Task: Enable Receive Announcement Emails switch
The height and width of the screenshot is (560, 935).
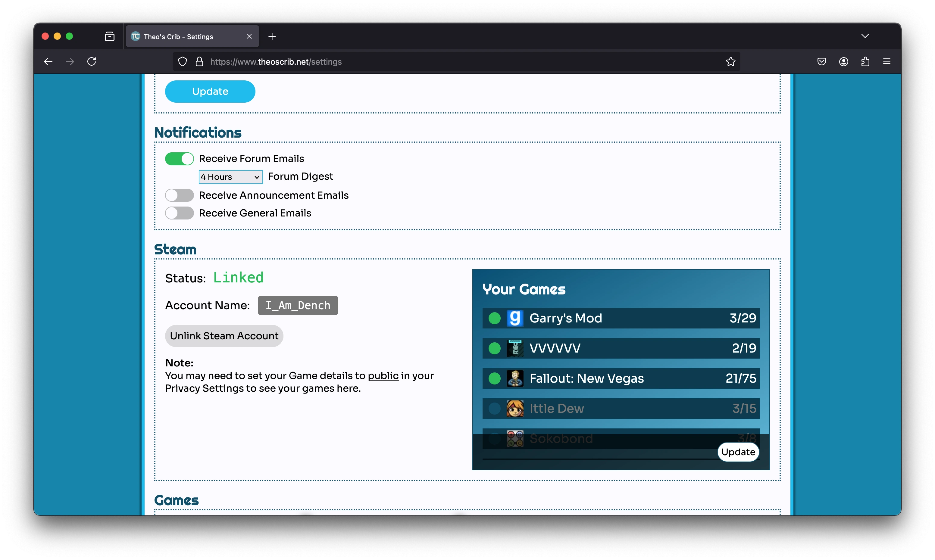Action: (179, 195)
